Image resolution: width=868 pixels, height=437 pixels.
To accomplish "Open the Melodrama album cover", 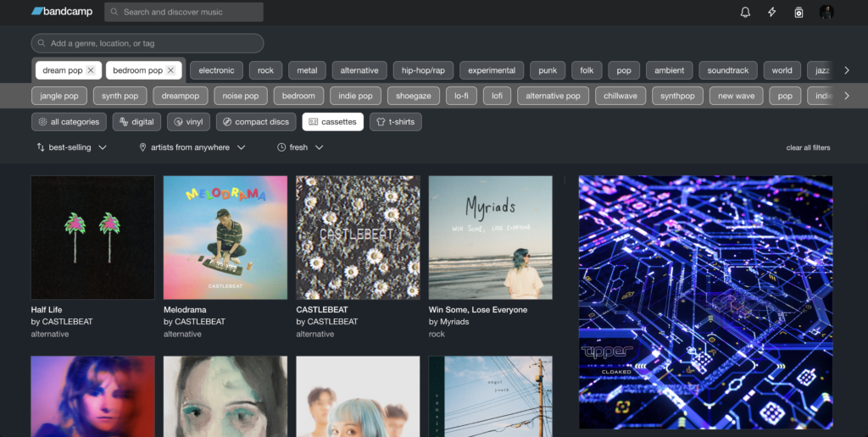I will coord(225,237).
